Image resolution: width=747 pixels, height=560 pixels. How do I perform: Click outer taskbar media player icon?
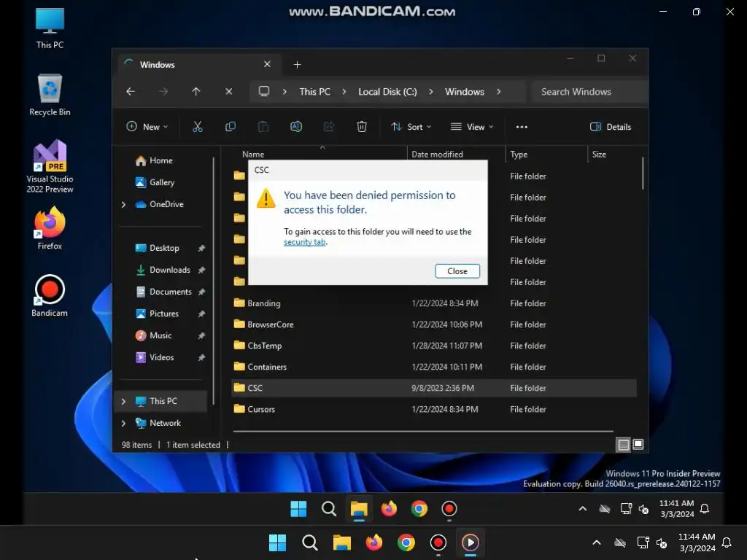[471, 542]
